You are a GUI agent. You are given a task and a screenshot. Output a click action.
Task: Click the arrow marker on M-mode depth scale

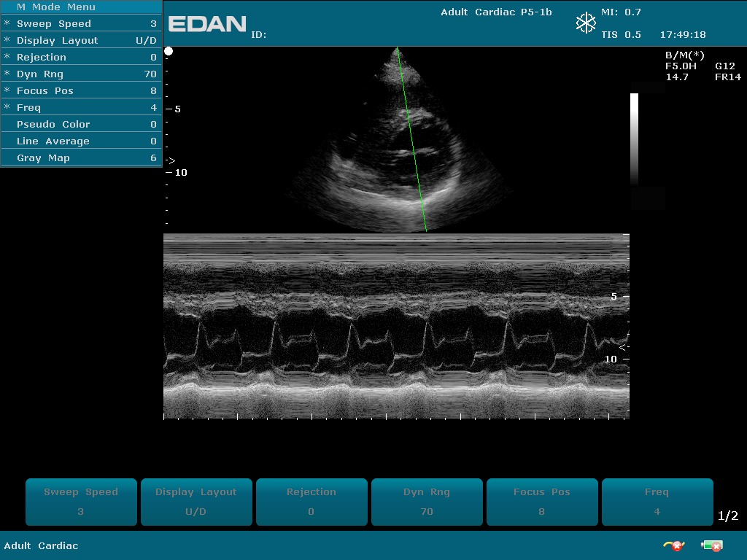tap(622, 347)
